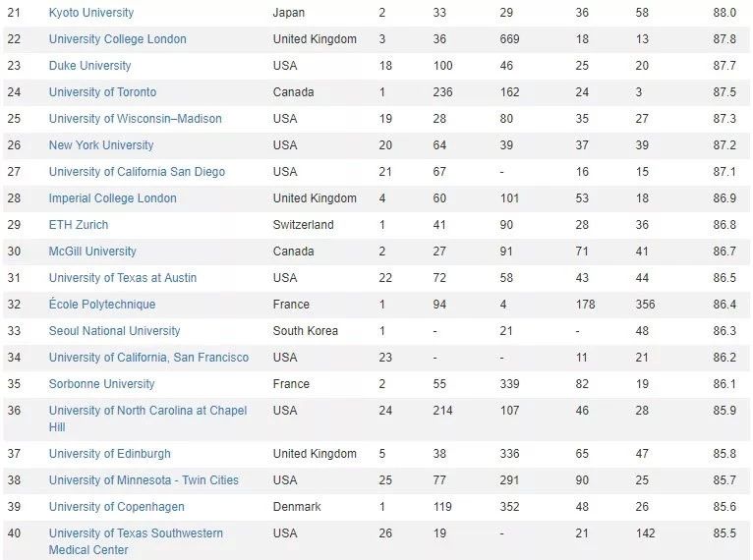Visit University of Minnesota - Twin Cities
The width and height of the screenshot is (753, 560).
click(x=144, y=479)
